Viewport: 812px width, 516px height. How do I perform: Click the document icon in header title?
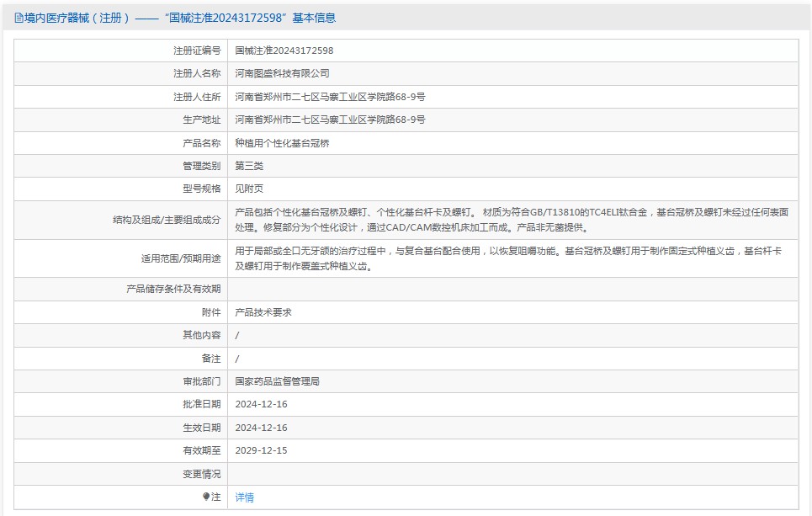pyautogui.click(x=19, y=19)
